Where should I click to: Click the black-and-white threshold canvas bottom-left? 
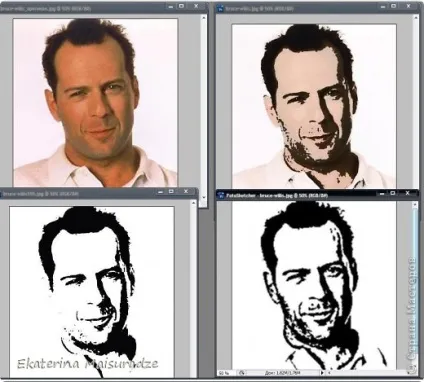92,292
